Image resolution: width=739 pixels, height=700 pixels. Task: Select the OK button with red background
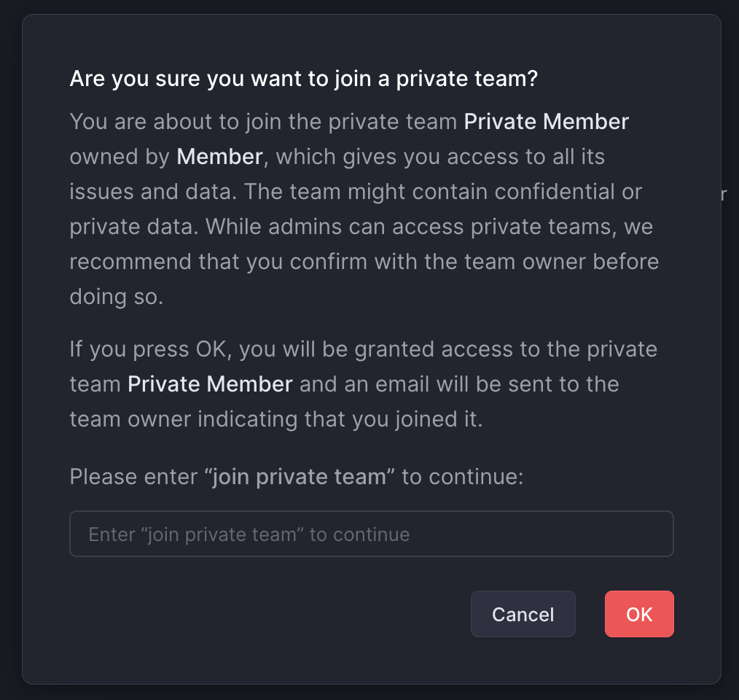tap(639, 613)
